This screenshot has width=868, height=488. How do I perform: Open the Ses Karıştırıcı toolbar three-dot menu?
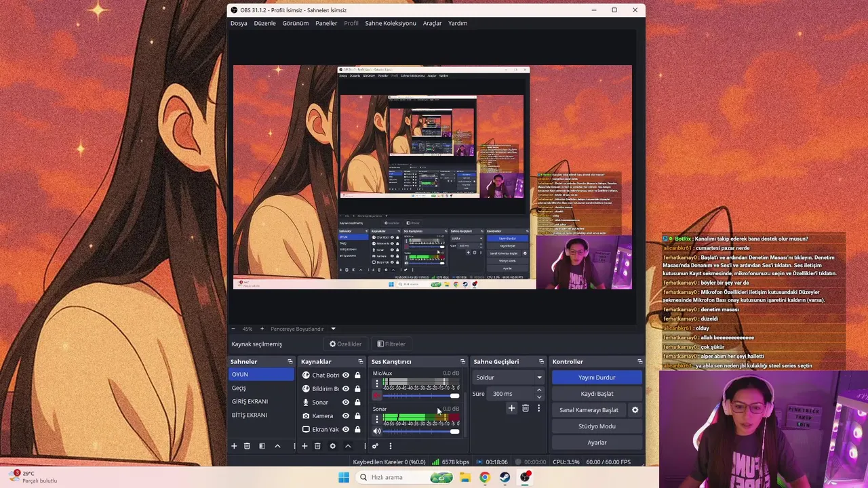pos(390,446)
